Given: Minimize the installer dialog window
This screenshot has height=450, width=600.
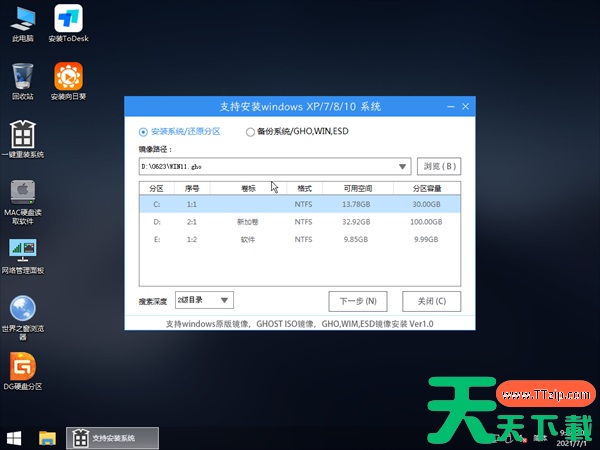Looking at the screenshot, I should tap(451, 106).
